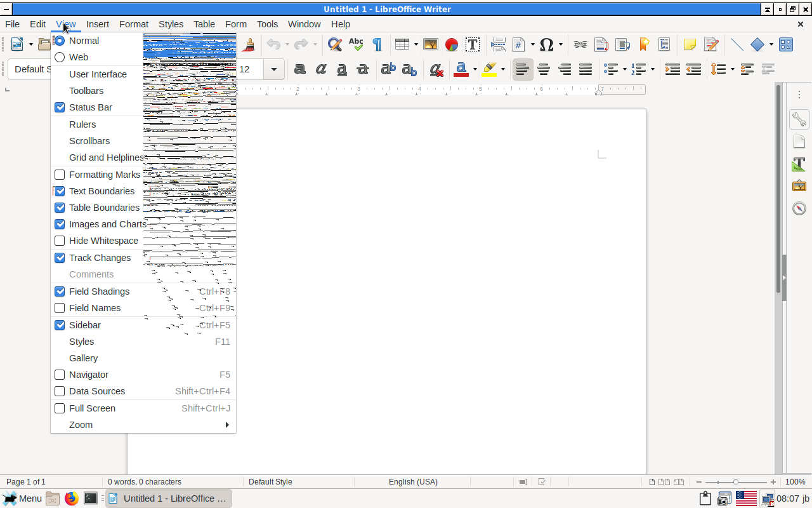Apply Superscript formatting
The height and width of the screenshot is (508, 812).
388,69
